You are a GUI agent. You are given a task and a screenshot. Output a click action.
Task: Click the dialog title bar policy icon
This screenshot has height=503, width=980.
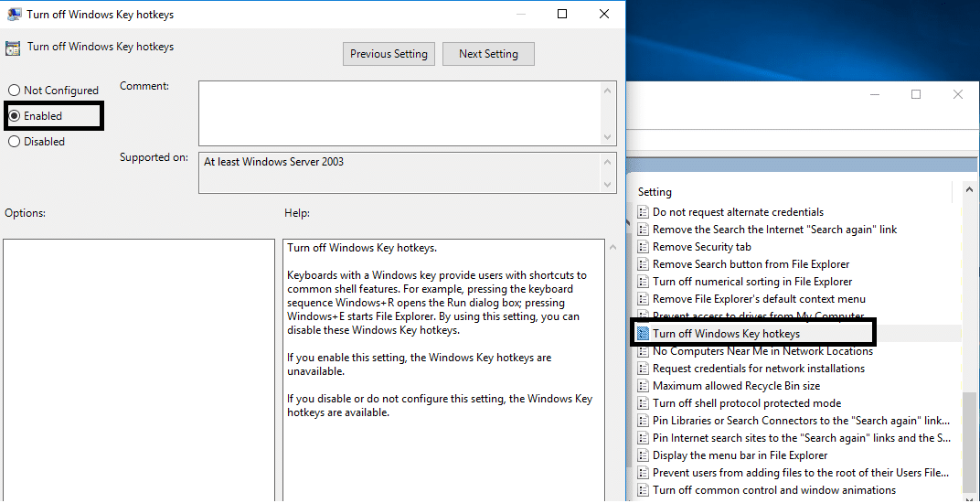point(15,15)
